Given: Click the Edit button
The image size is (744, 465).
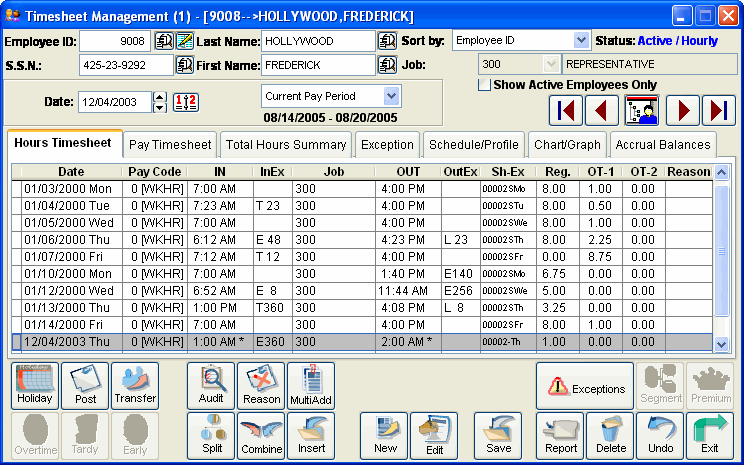Looking at the screenshot, I should tap(434, 436).
